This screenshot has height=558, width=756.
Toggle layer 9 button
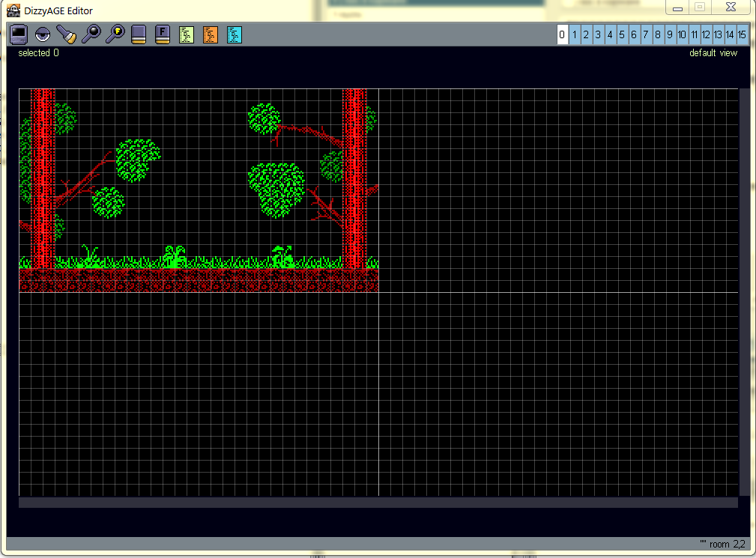[x=670, y=34]
